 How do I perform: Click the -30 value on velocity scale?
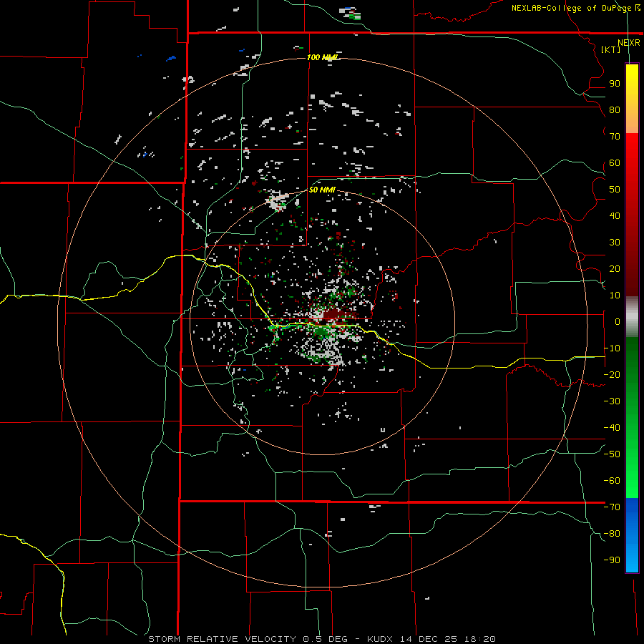pyautogui.click(x=612, y=401)
